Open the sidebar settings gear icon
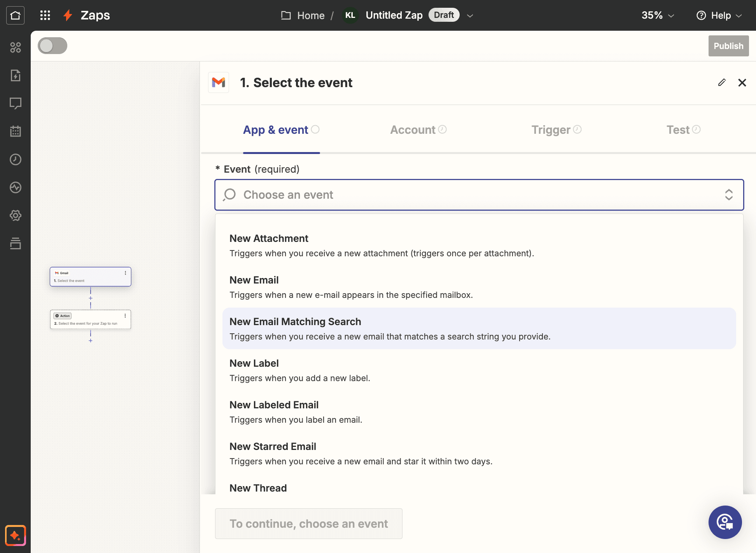Image resolution: width=756 pixels, height=553 pixels. [16, 215]
